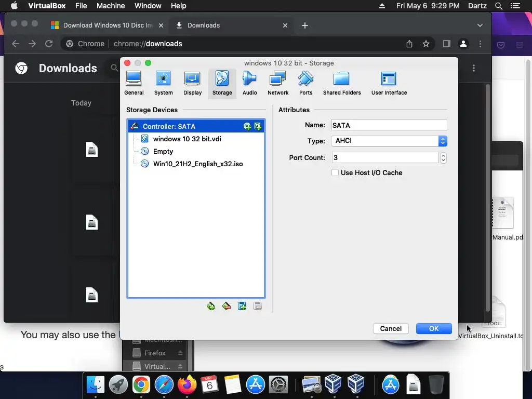
Task: Expand the Chrome tab search chevron
Action: 480,25
